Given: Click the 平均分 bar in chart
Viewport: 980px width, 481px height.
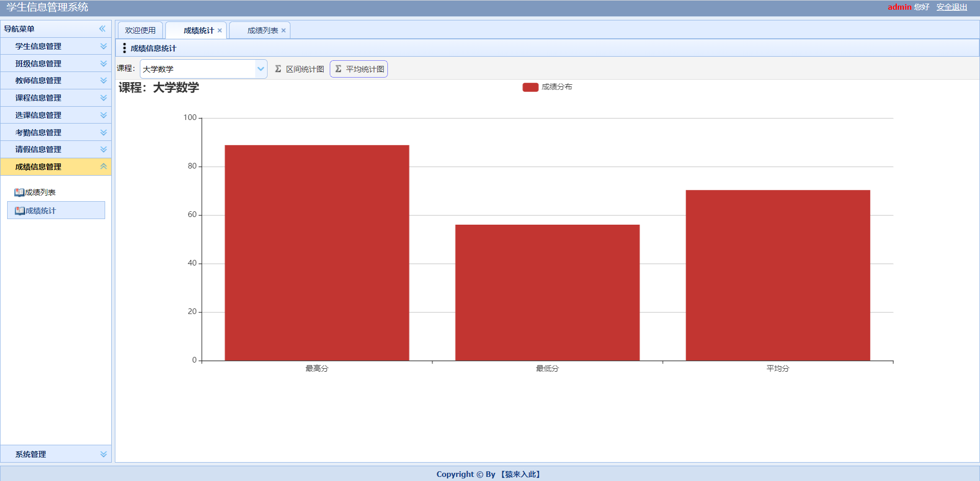Looking at the screenshot, I should click(x=778, y=275).
